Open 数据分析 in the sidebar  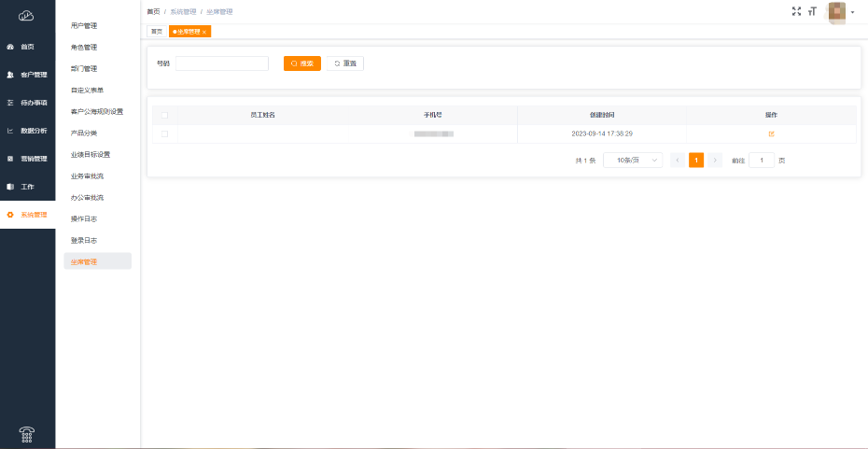(x=27, y=131)
